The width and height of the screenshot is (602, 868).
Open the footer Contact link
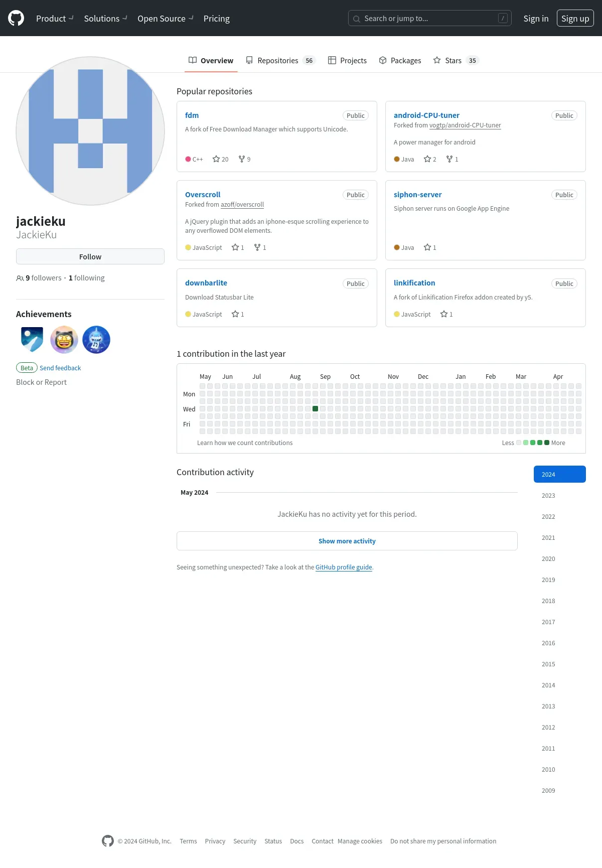[323, 841]
